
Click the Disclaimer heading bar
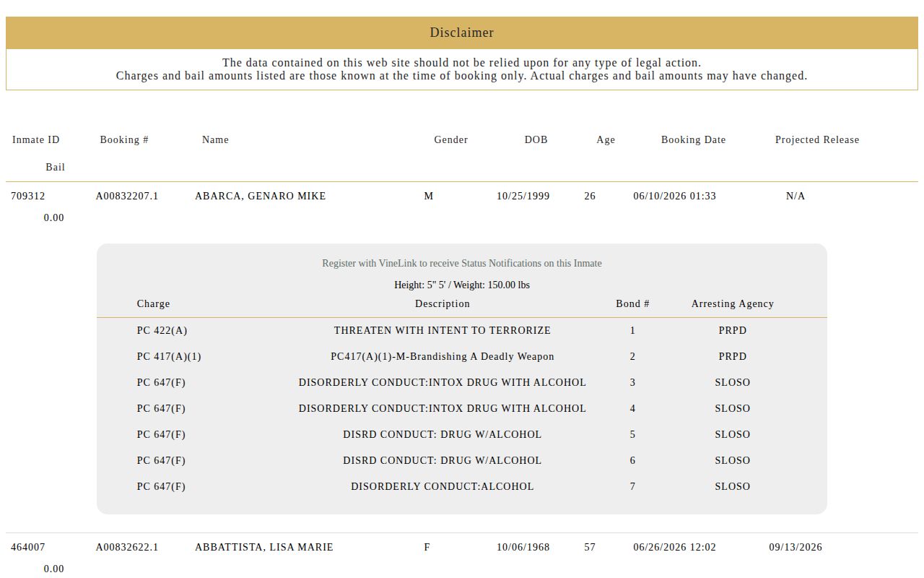[462, 33]
